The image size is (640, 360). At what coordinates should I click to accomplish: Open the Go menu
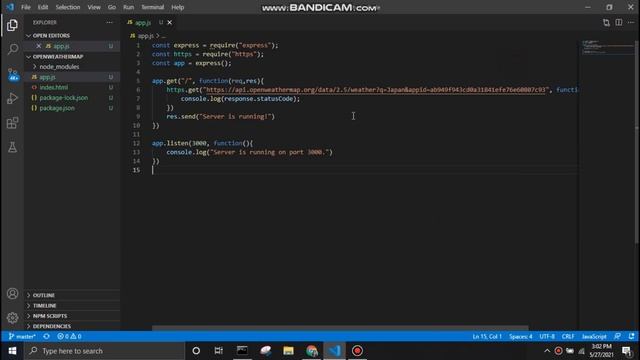[111, 7]
